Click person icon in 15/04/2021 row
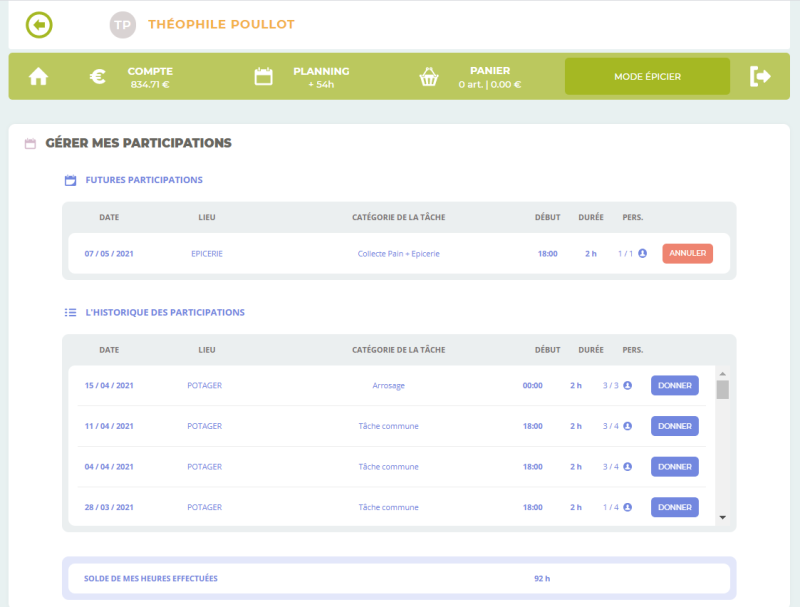800x607 pixels. pyautogui.click(x=628, y=386)
